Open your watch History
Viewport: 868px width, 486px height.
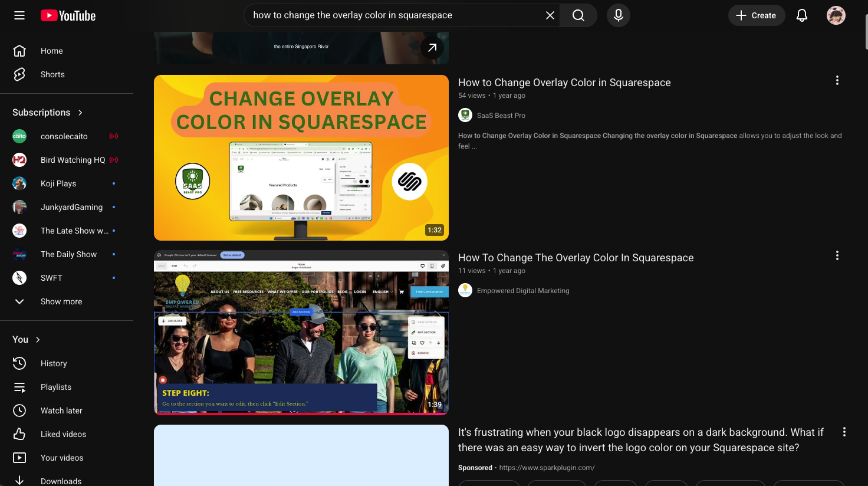coord(54,363)
